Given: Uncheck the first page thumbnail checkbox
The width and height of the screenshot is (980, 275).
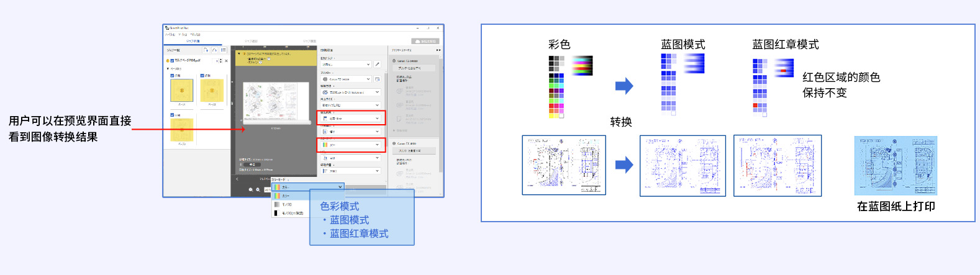Looking at the screenshot, I should pos(172,76).
